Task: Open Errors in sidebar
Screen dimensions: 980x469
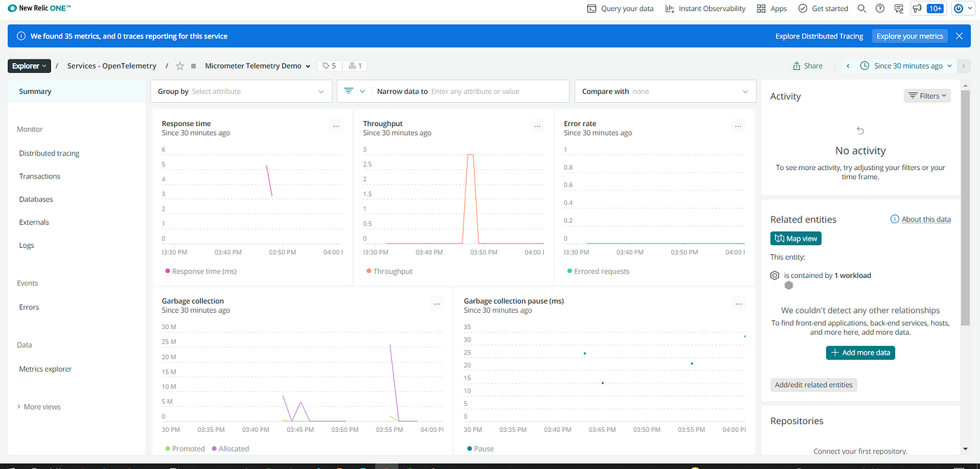Action: pyautogui.click(x=29, y=307)
